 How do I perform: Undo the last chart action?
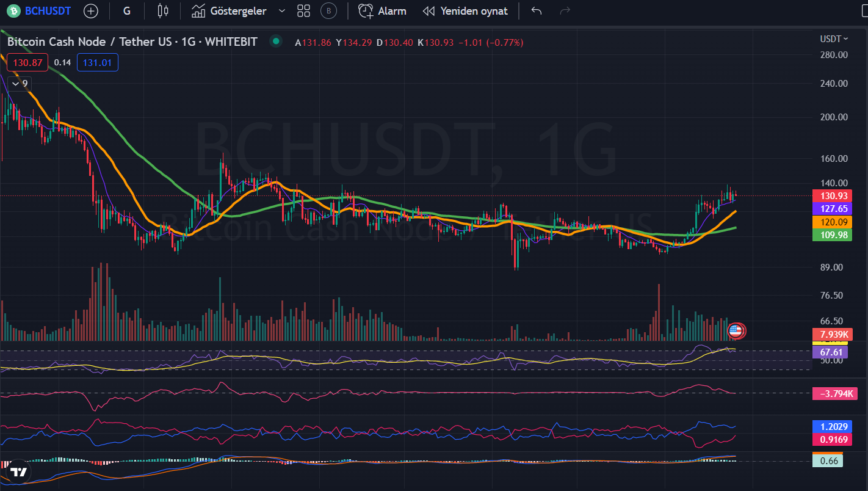click(x=537, y=11)
